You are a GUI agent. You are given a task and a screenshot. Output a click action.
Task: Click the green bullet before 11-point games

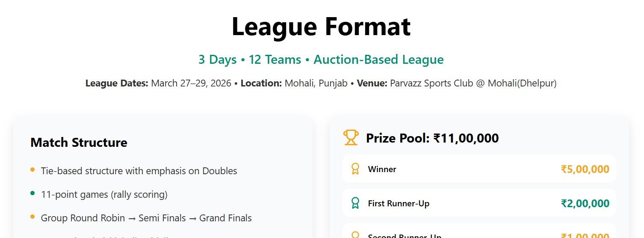tap(32, 193)
